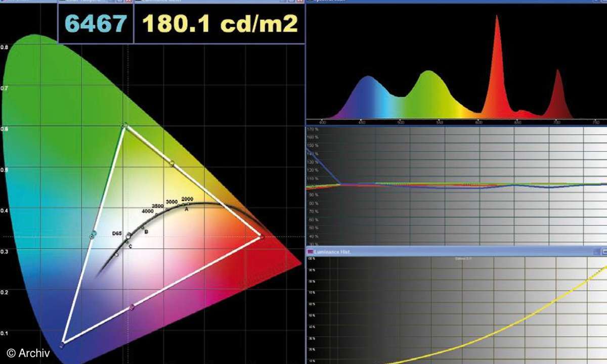Select the red primary point on CIE triangle
607x364 pixels.
coord(262,236)
